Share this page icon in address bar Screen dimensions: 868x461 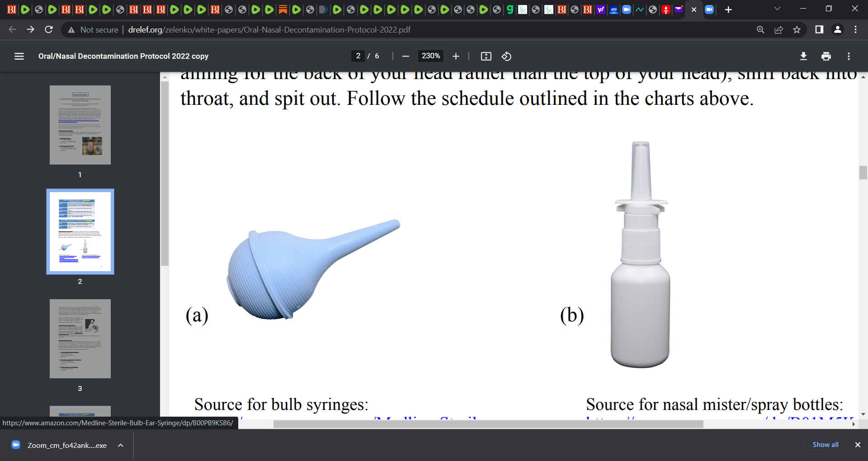click(778, 30)
